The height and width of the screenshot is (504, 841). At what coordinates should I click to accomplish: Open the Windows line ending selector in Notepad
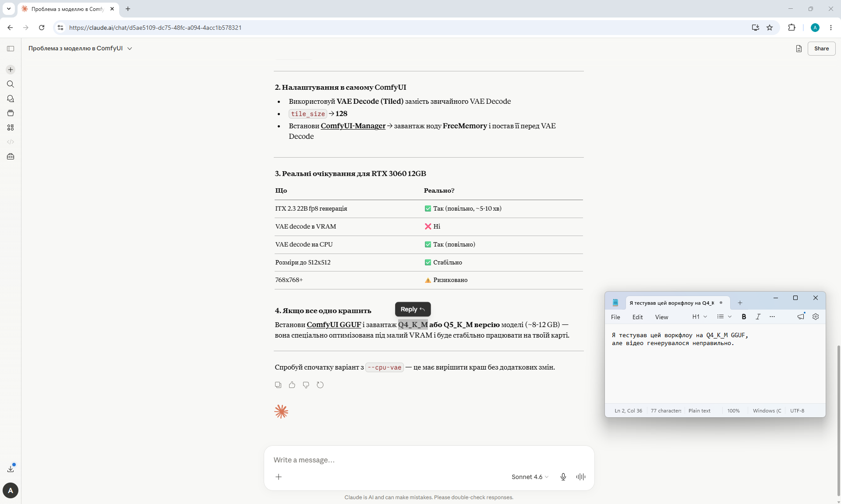click(x=767, y=411)
